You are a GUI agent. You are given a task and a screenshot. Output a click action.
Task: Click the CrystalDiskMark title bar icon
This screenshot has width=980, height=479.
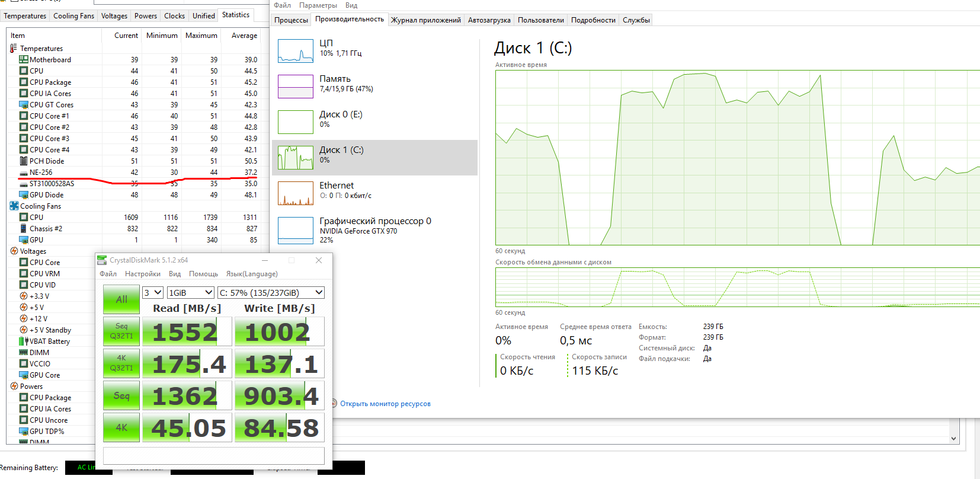(x=103, y=260)
